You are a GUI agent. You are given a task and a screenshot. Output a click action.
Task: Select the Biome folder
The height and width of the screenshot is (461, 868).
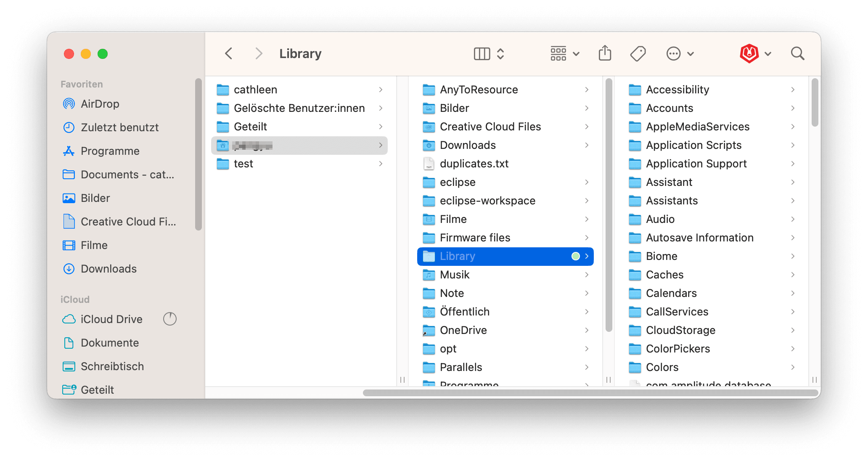click(x=712, y=256)
